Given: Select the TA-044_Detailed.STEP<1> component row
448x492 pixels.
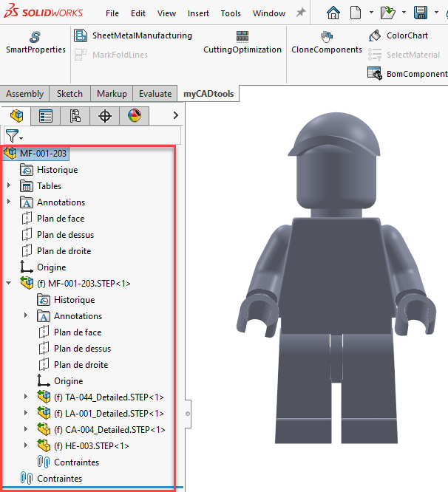Looking at the screenshot, I should point(101,397).
